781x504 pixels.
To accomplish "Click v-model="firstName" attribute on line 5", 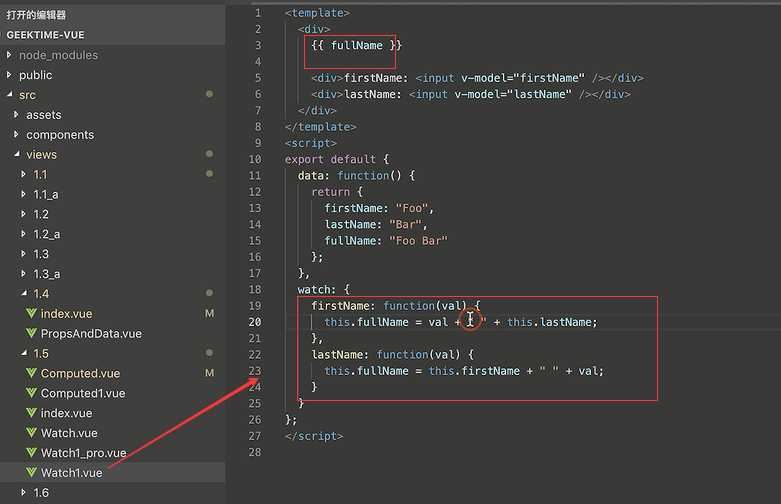I will pos(523,78).
